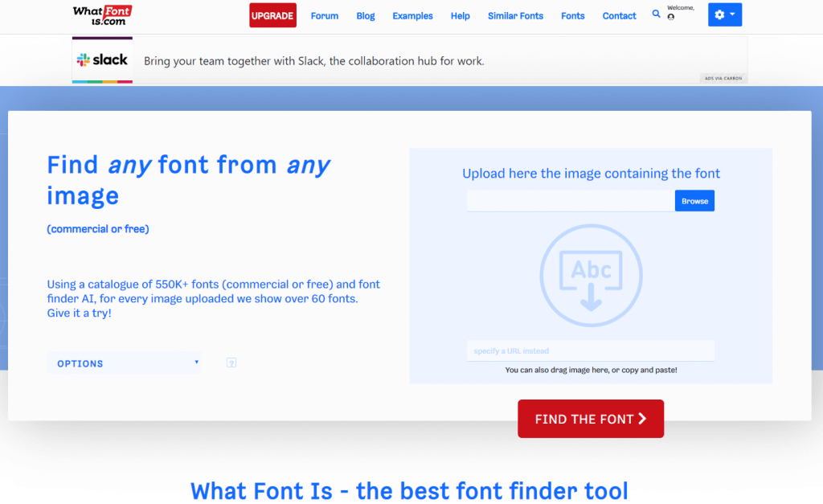The image size is (823, 504).
Task: Click the user profile icon under Welcome
Action: [x=671, y=17]
